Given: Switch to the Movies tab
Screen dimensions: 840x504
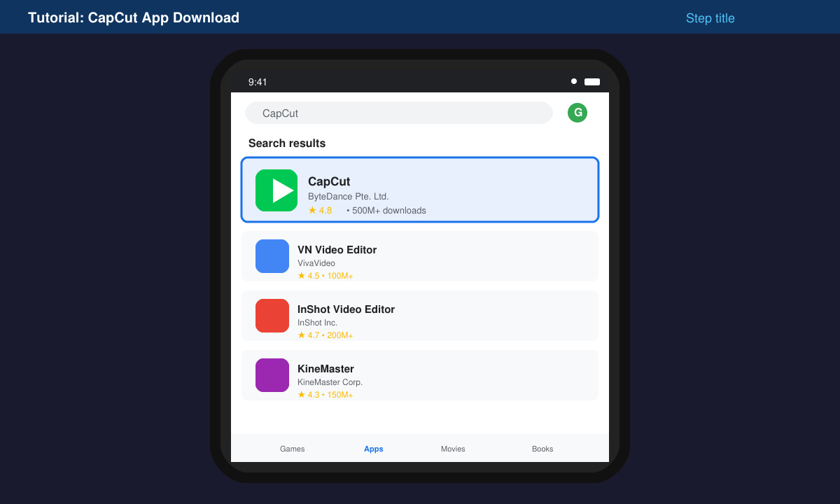Looking at the screenshot, I should click(453, 449).
